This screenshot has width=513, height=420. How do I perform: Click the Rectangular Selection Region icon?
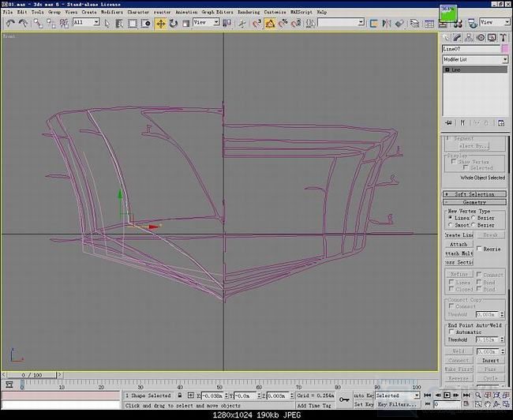click(x=132, y=23)
